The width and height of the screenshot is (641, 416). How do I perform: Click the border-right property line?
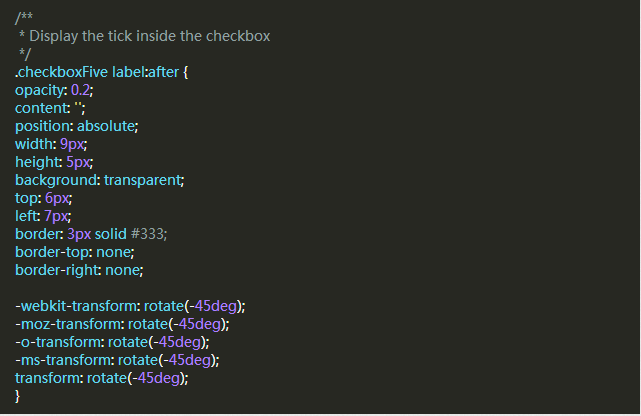point(78,270)
